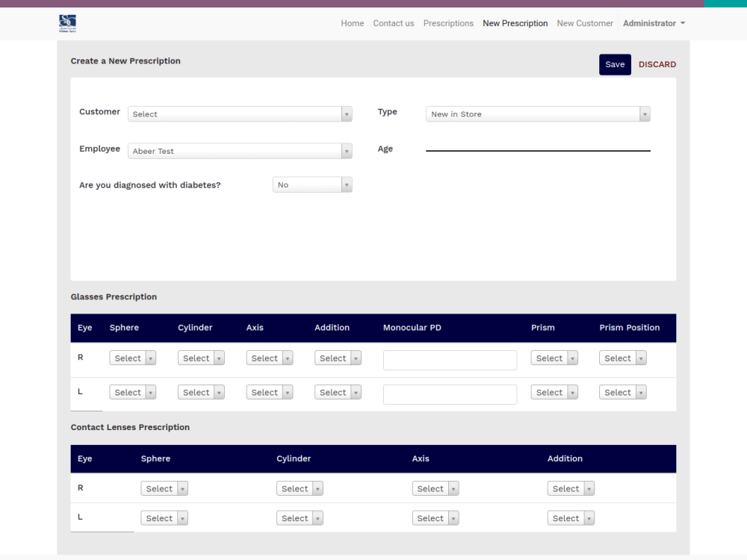Open contact lenses Sphere dropdown for right eye
Viewport: 747px width, 560px height.
pos(164,488)
